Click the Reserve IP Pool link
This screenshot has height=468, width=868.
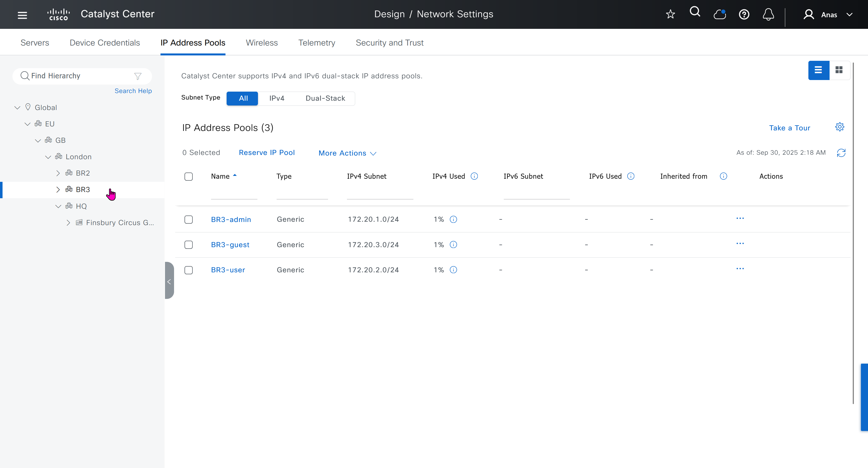(266, 152)
